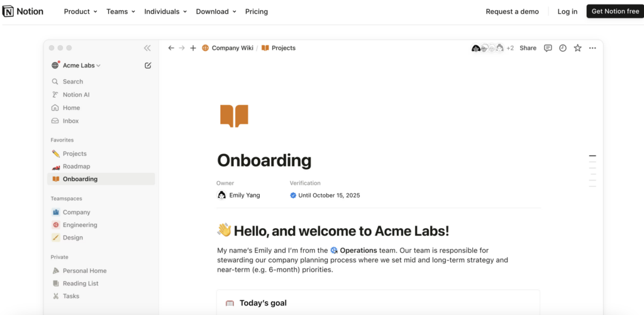Collapse the sidebar with double-chevron icon

tap(147, 48)
